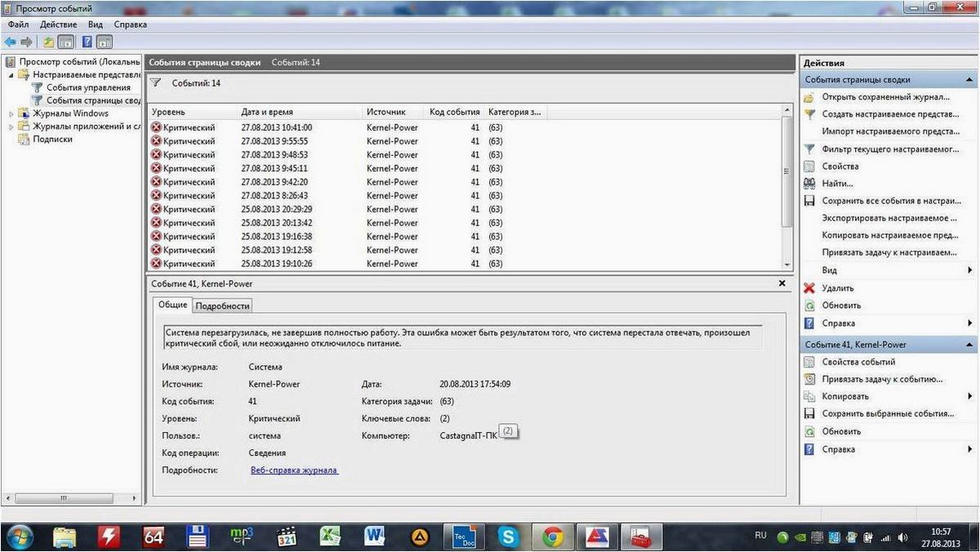The height and width of the screenshot is (552, 980).
Task: Click the folder icon of 'Открыть сохраненный журнал'
Action: pos(809,97)
